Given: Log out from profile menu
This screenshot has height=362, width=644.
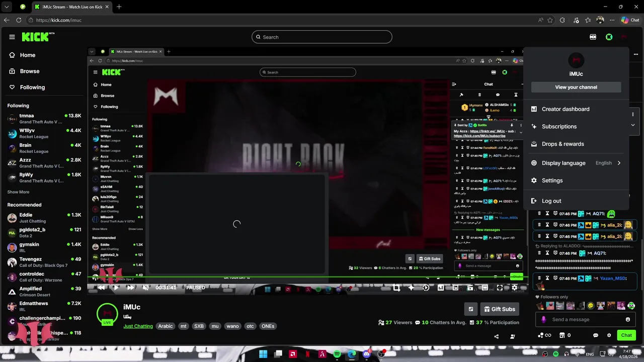Looking at the screenshot, I should coord(576,201).
